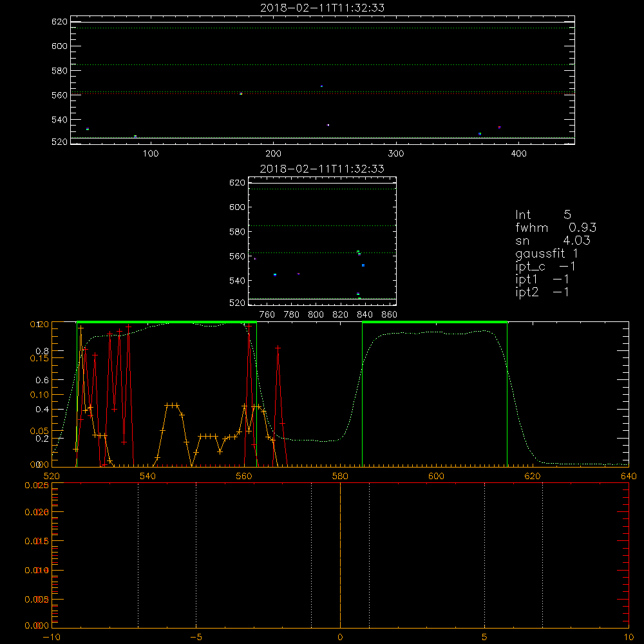Click x-axis label 800 in middle plot
Image resolution: width=644 pixels, height=644 pixels.
coord(316,315)
